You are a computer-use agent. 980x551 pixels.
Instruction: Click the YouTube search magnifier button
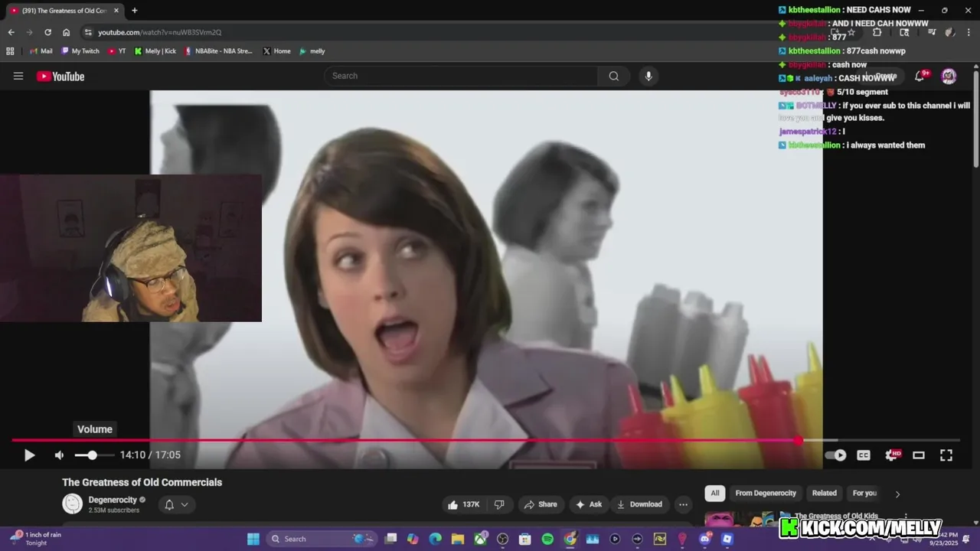click(614, 76)
